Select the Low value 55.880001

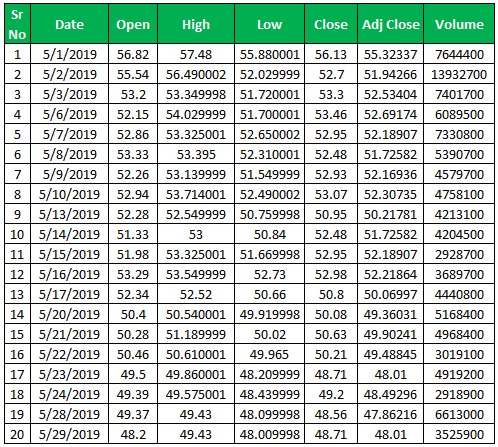[x=269, y=54]
